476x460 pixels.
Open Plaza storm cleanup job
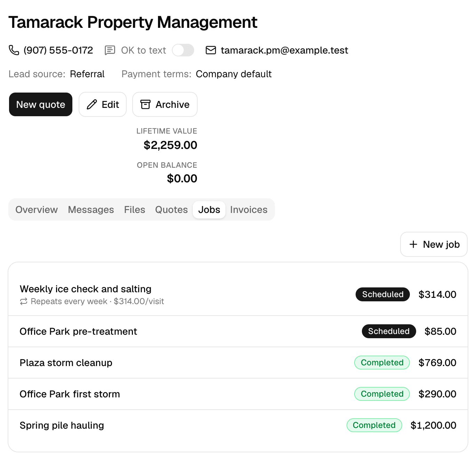pyautogui.click(x=238, y=363)
